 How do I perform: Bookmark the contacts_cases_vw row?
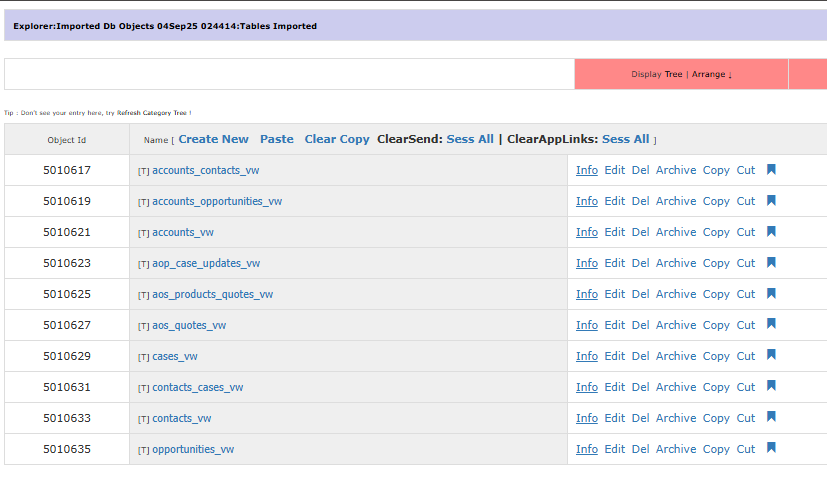[x=771, y=387]
